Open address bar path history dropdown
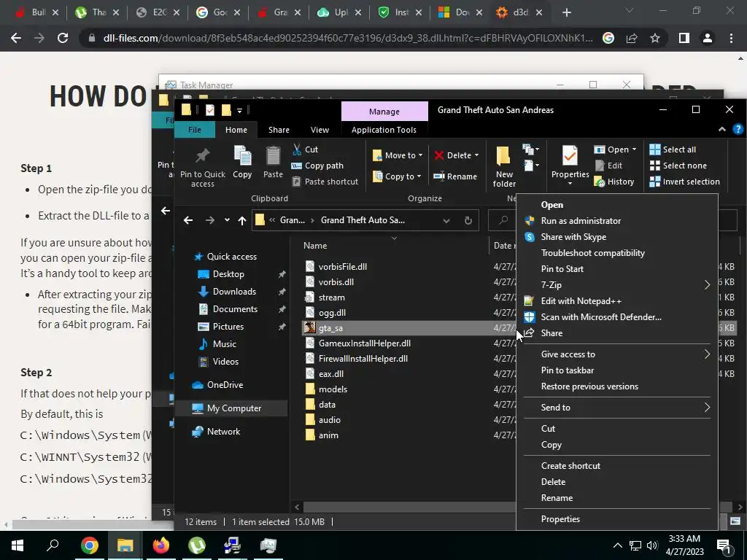This screenshot has width=747, height=560. click(x=446, y=220)
